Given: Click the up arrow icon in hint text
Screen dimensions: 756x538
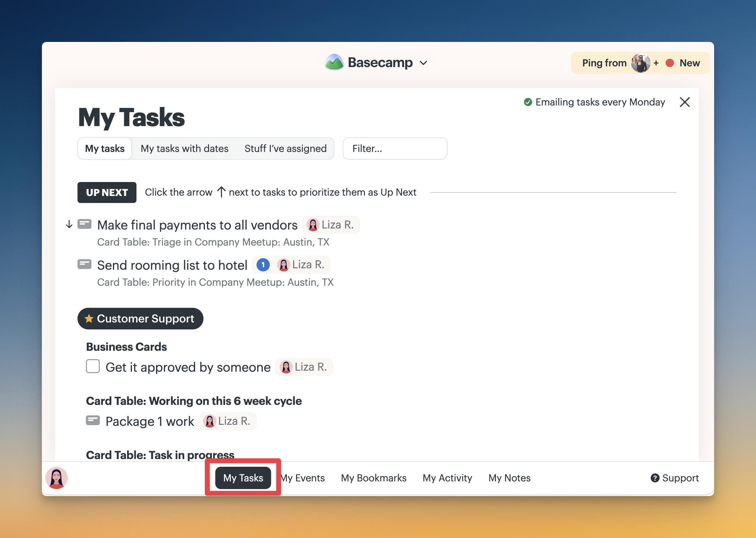Looking at the screenshot, I should [x=221, y=192].
